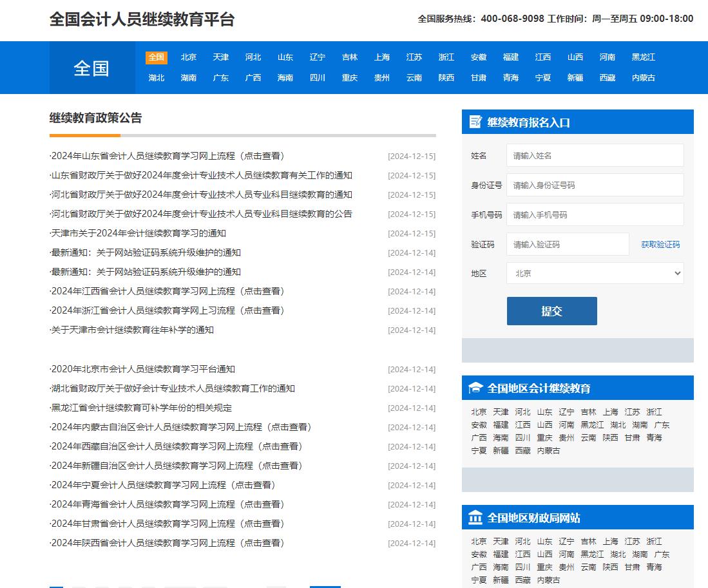Open 山东省财政厅 2024年度继续教育有关工作 notice

tap(201, 176)
